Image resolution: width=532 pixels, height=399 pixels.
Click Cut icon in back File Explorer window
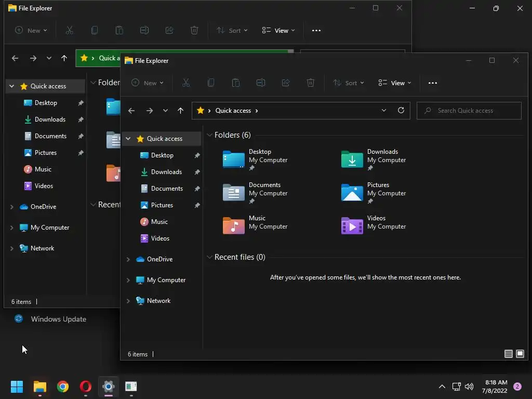(x=70, y=30)
